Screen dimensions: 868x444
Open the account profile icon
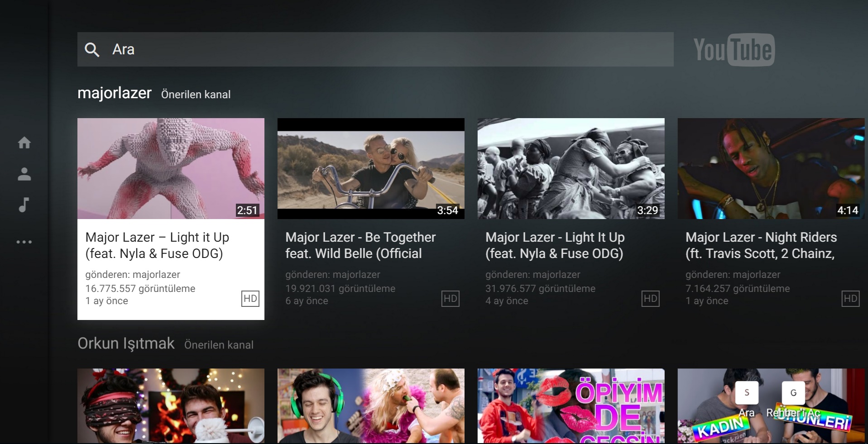click(x=24, y=174)
